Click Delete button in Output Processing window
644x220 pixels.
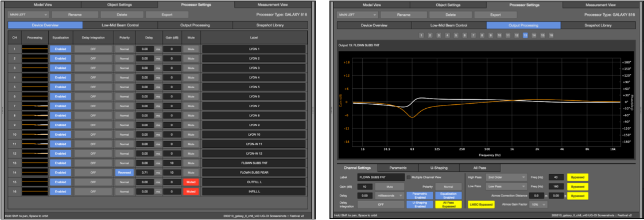[x=451, y=14]
